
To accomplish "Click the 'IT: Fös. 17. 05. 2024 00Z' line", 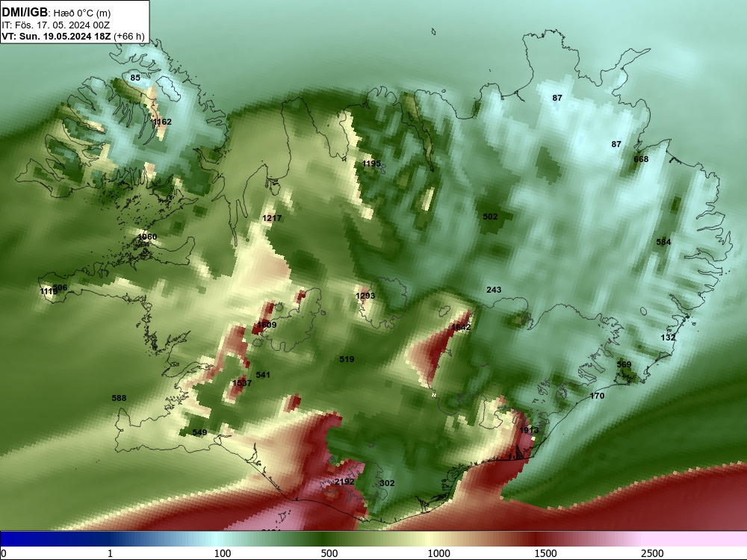I will tap(56, 25).
